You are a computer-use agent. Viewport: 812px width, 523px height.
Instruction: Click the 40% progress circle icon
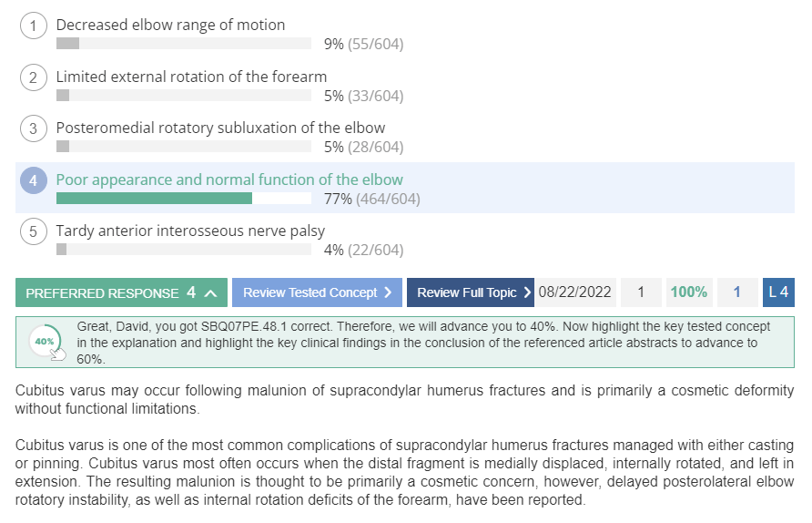click(x=46, y=341)
